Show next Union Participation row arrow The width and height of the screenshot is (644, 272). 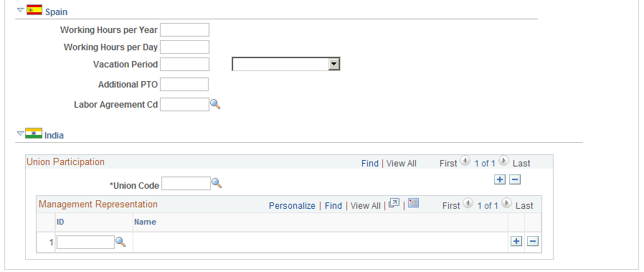pos(505,161)
